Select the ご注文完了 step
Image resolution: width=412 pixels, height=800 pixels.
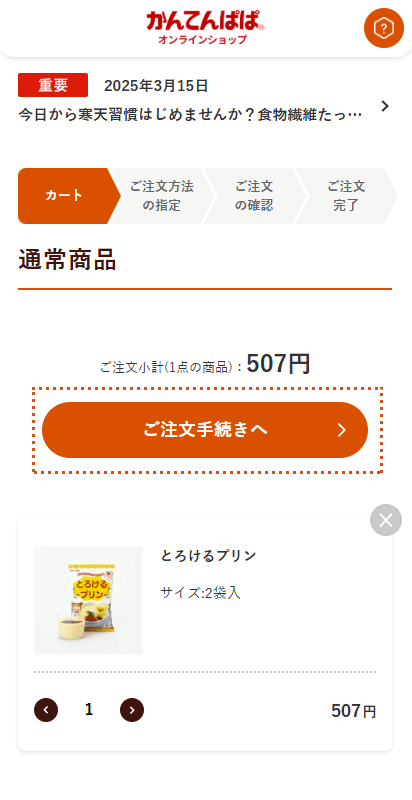346,196
